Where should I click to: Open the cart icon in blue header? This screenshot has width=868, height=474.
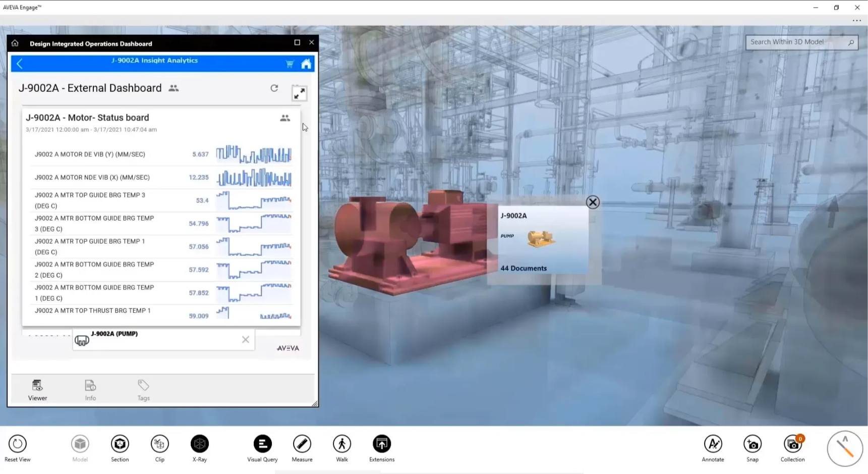coord(290,64)
